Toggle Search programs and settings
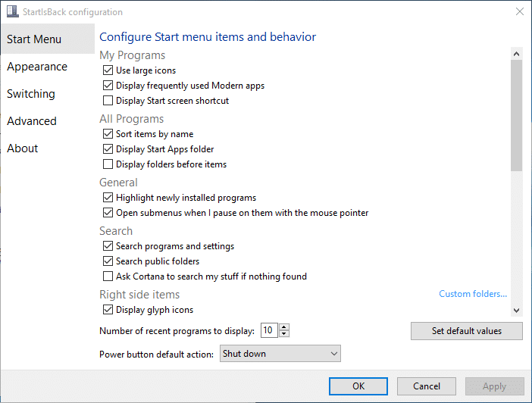532x403 pixels. point(108,246)
